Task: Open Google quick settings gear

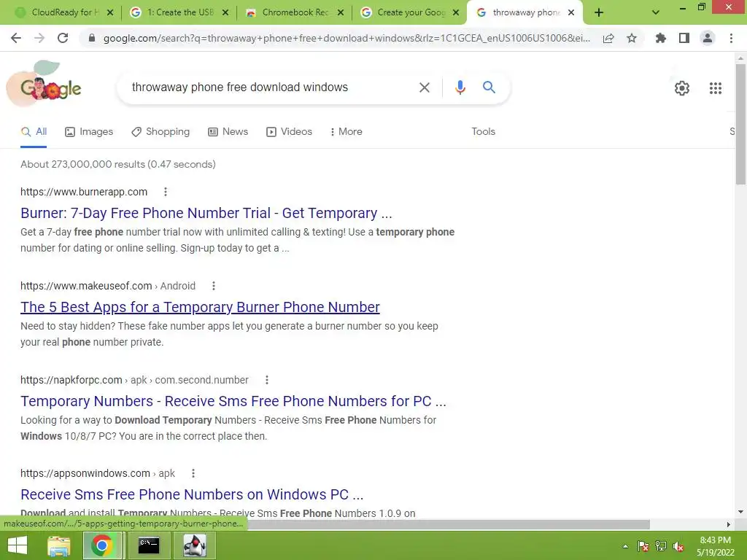Action: pos(682,88)
